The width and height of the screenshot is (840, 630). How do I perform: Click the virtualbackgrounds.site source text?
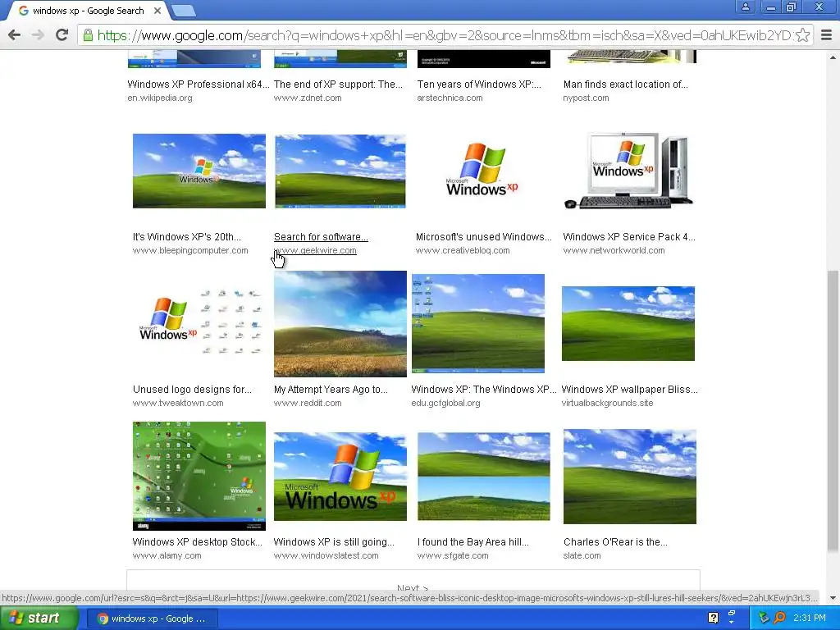pos(608,404)
